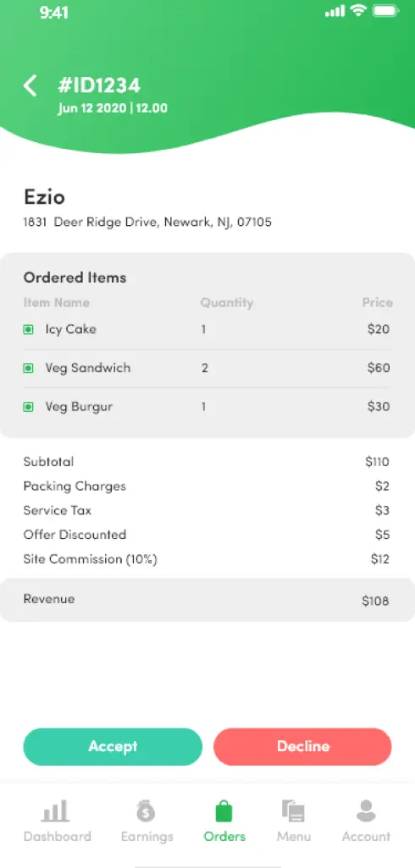Toggle the Icy Cake green indicator
Screen dimensions: 415x868
tap(28, 330)
